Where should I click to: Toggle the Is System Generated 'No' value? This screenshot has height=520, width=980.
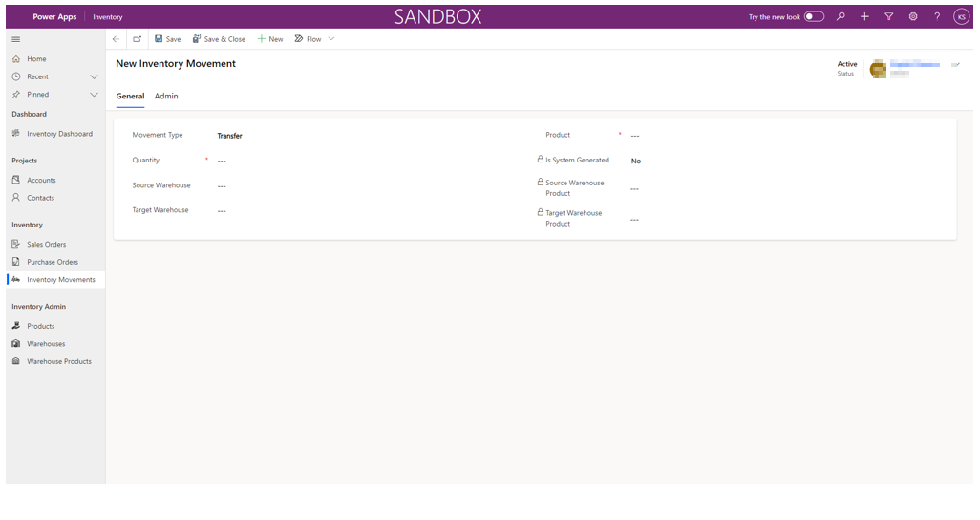636,162
